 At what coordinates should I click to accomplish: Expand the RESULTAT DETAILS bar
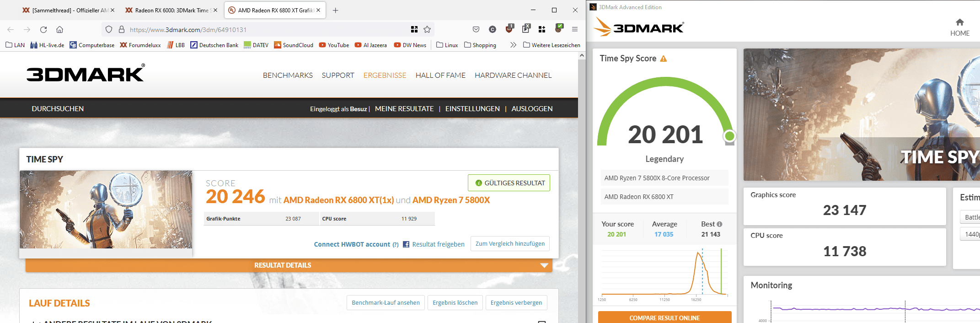pos(289,265)
